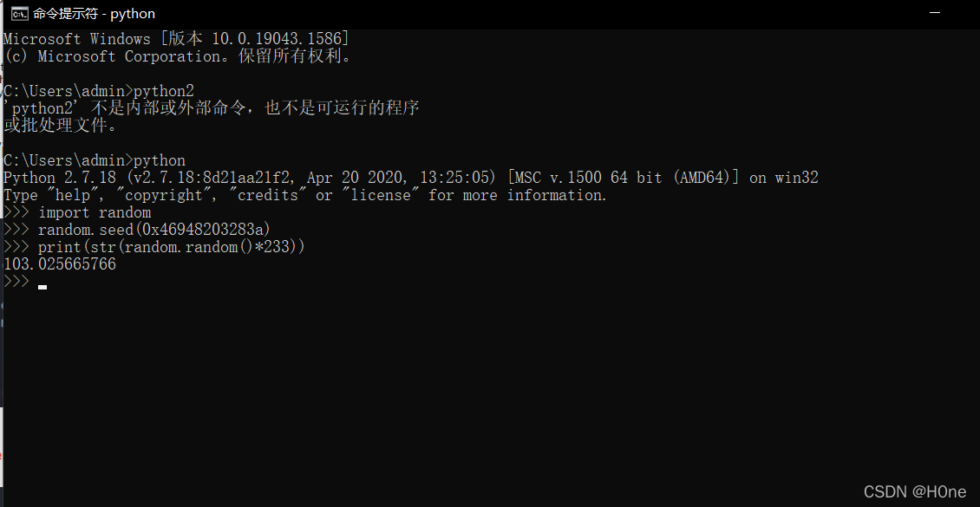The height and width of the screenshot is (507, 980).
Task: Click the '或批处理文件。' text line
Action: pos(61,126)
